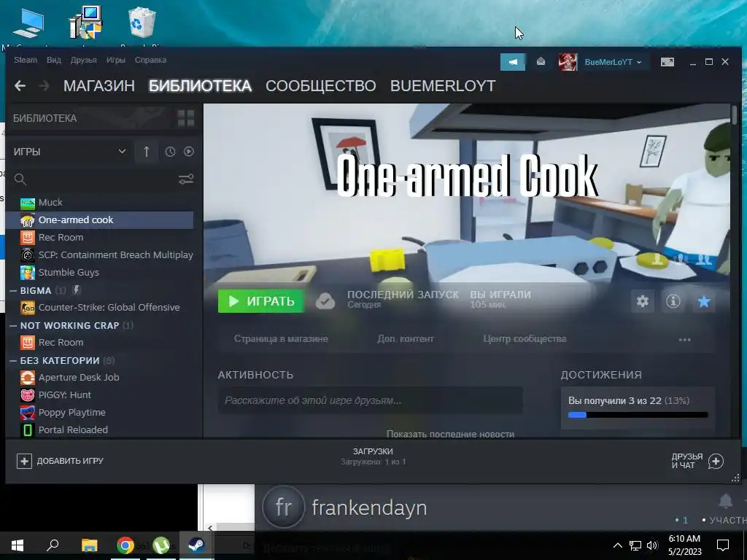Screen dimensions: 747x560
Task: Open Chrome from the taskbar
Action: coord(125,545)
